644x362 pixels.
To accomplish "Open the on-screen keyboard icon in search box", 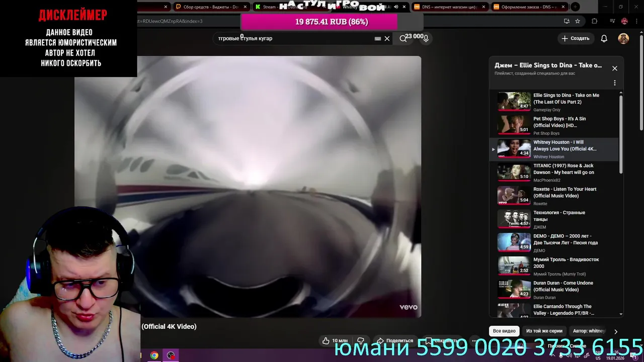I will (x=378, y=38).
